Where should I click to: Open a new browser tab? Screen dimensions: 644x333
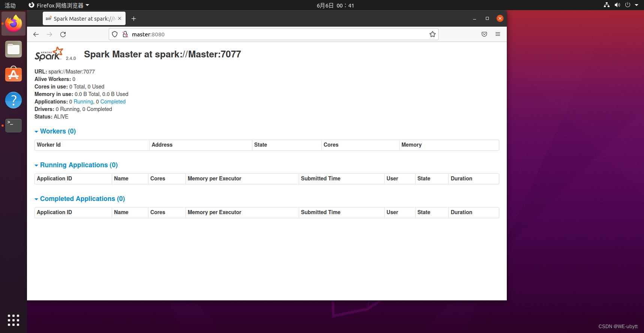click(133, 18)
